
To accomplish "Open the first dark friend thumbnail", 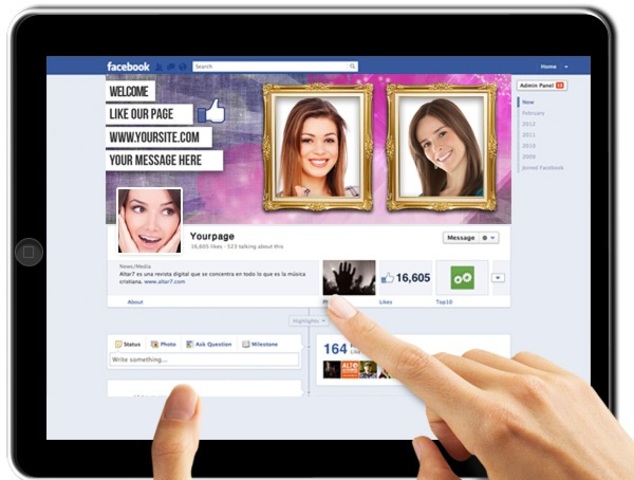I will tap(332, 370).
